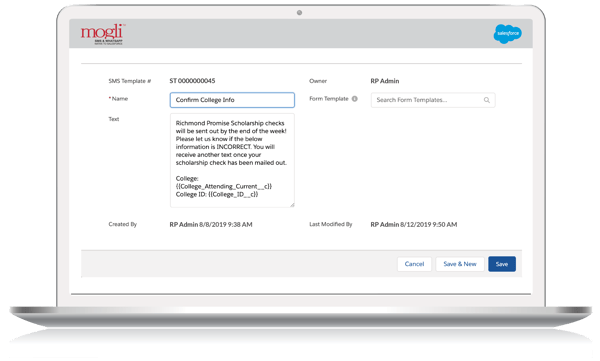Screen dimensions: 600x361
Task: Click the mogli logo
Action: tap(102, 34)
